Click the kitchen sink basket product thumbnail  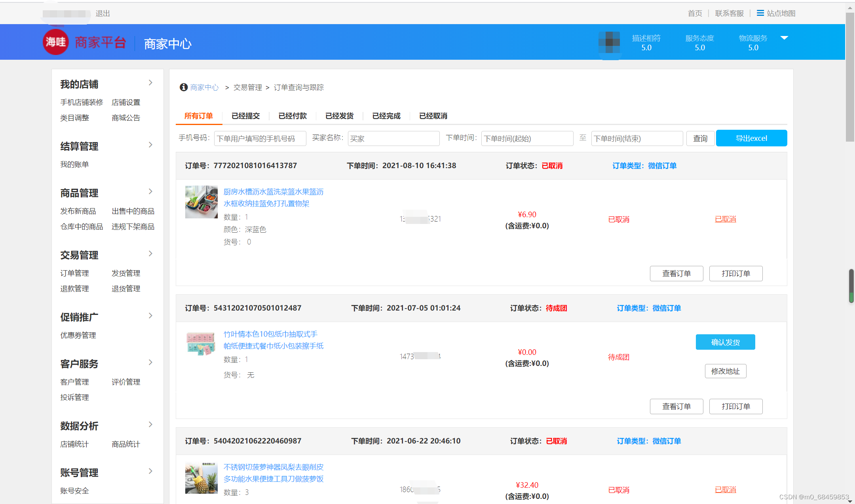(x=201, y=202)
